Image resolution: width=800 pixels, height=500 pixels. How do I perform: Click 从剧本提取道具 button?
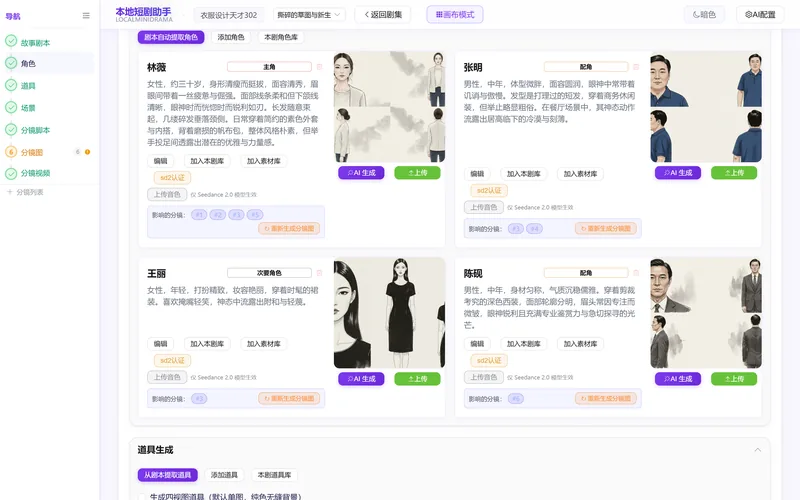click(167, 475)
